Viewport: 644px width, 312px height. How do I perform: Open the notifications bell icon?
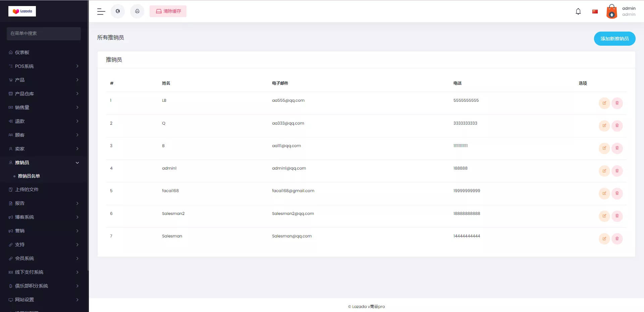[578, 11]
